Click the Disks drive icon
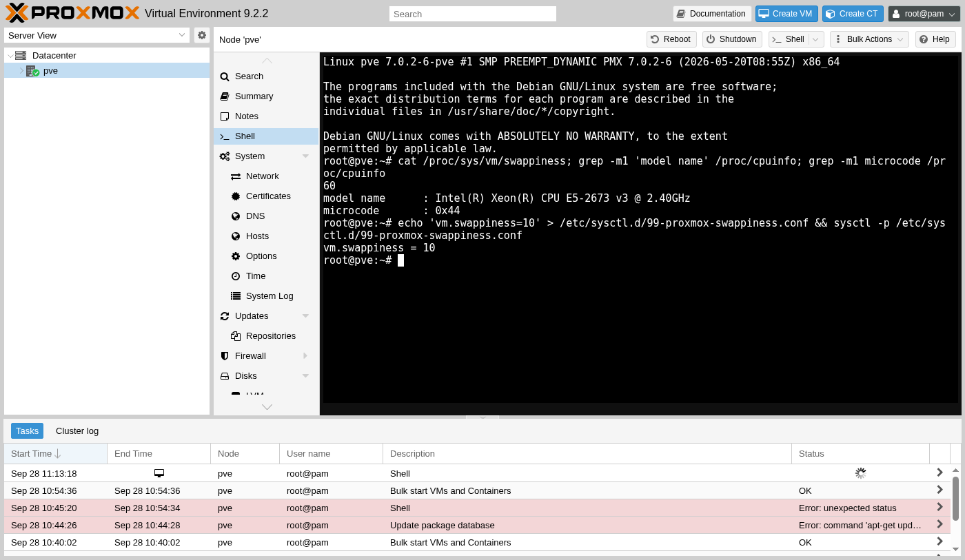965x560 pixels. pos(225,376)
